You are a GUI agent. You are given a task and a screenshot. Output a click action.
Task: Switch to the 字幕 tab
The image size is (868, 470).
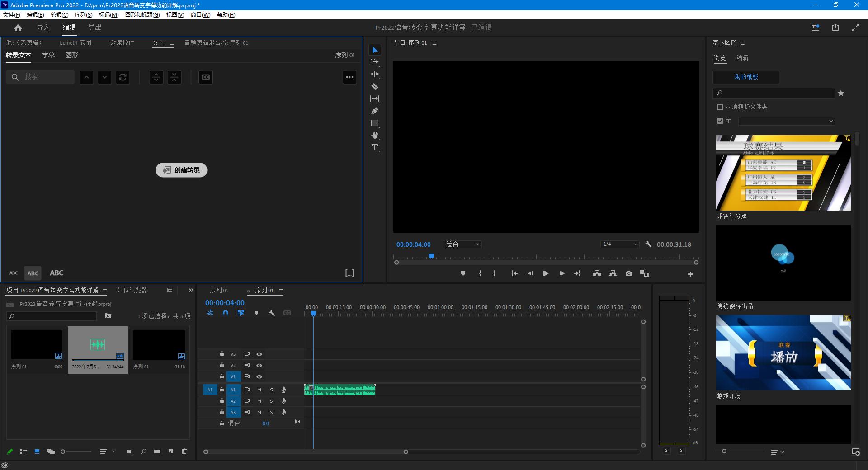click(48, 55)
